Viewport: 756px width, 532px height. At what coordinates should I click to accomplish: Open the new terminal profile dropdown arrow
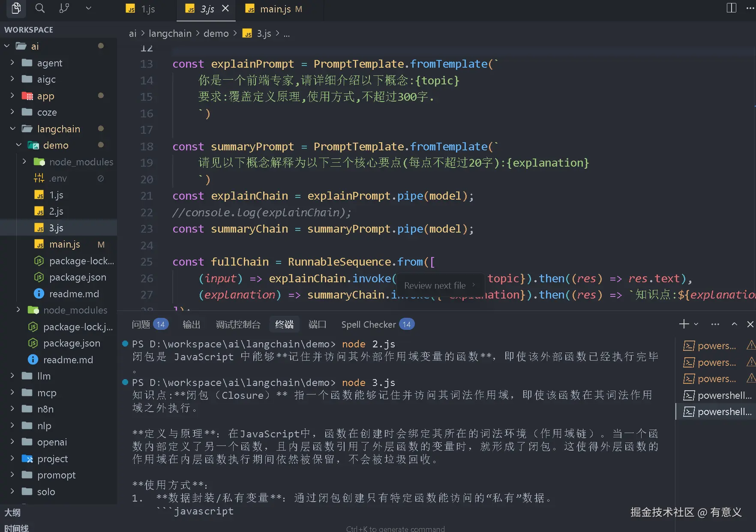[x=696, y=324]
